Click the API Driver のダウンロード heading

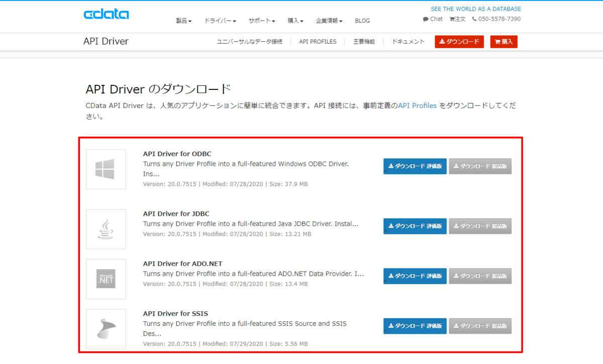[159, 89]
